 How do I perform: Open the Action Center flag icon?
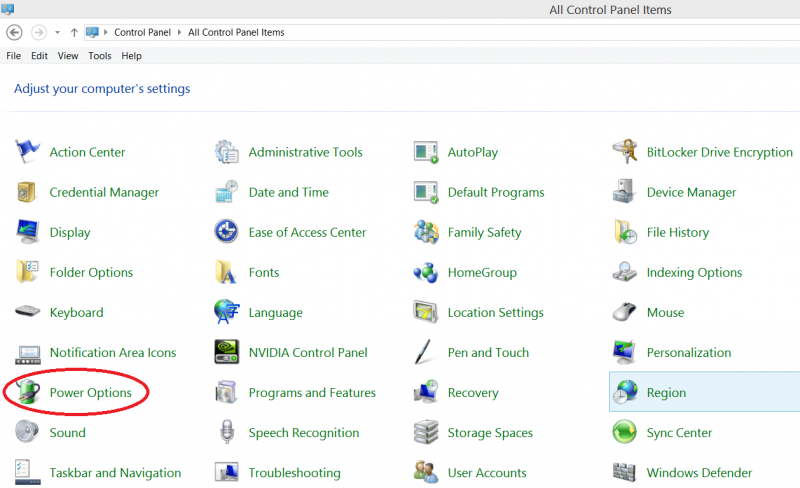(27, 152)
